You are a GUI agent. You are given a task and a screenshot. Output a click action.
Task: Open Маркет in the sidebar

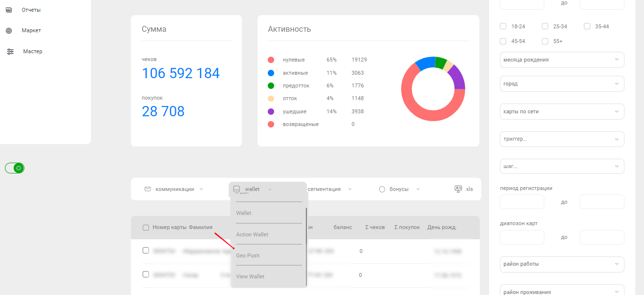pyautogui.click(x=31, y=30)
